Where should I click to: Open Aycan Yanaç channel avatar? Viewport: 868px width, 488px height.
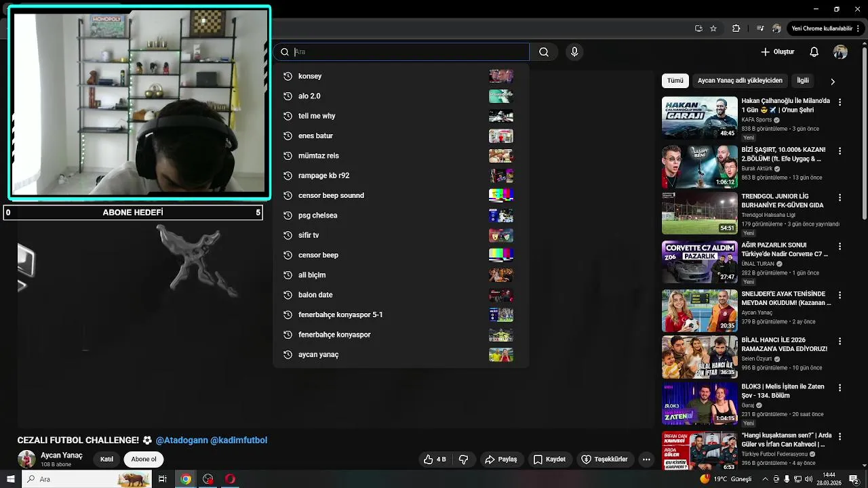coord(26,459)
